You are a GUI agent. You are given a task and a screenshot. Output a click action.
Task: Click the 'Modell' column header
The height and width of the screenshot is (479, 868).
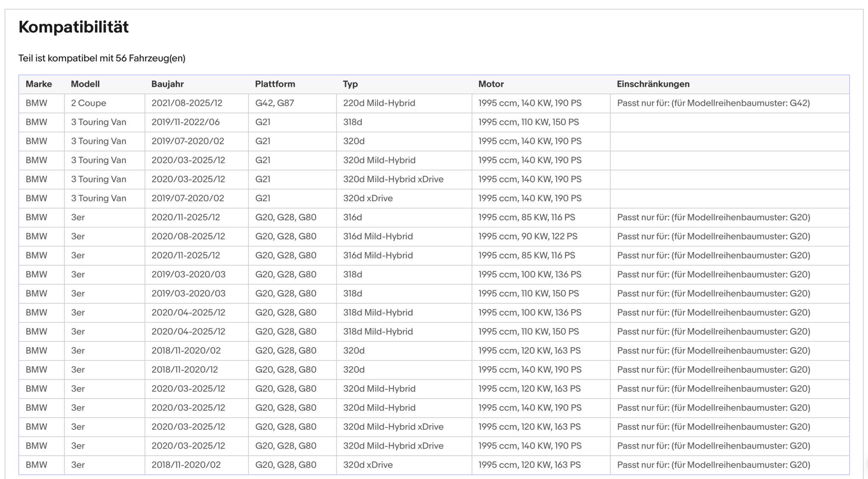tap(85, 84)
